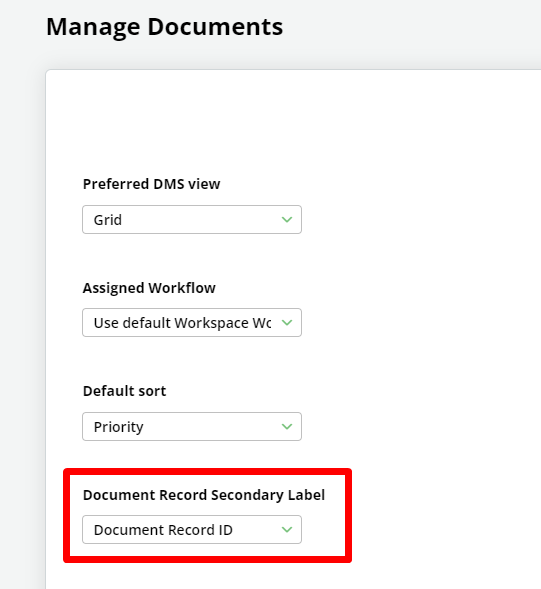
Task: Click the green chevron beside Priority
Action: tap(287, 426)
